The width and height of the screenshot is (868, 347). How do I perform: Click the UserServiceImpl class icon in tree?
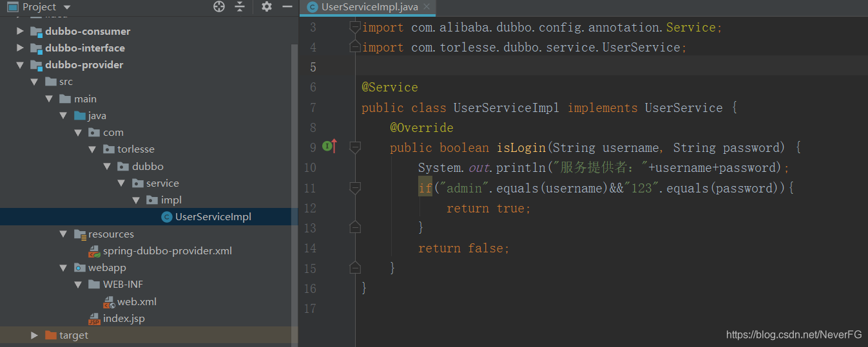click(x=166, y=217)
